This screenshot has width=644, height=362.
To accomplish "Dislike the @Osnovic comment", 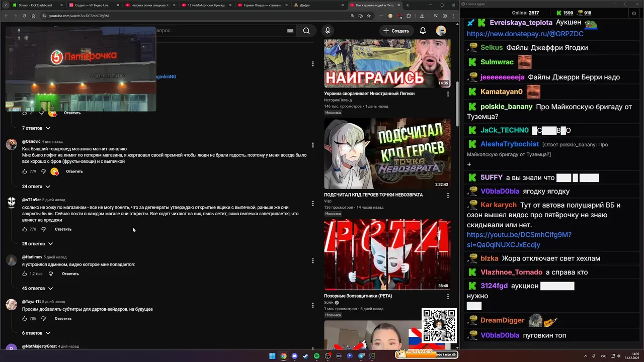I will coord(44,171).
